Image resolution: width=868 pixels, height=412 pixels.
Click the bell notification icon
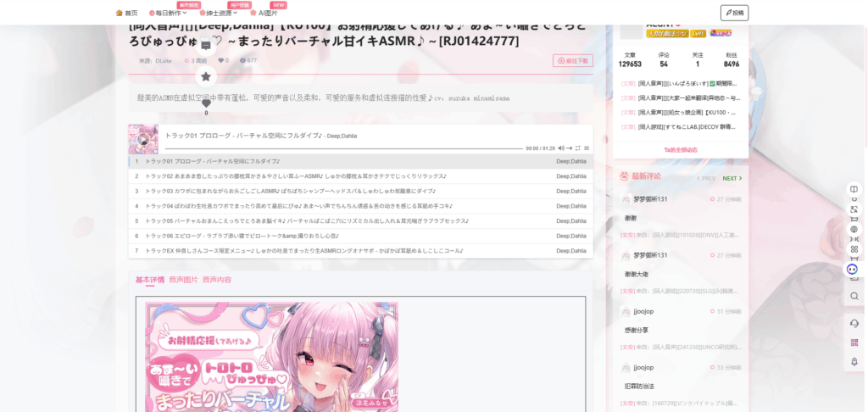(x=854, y=362)
